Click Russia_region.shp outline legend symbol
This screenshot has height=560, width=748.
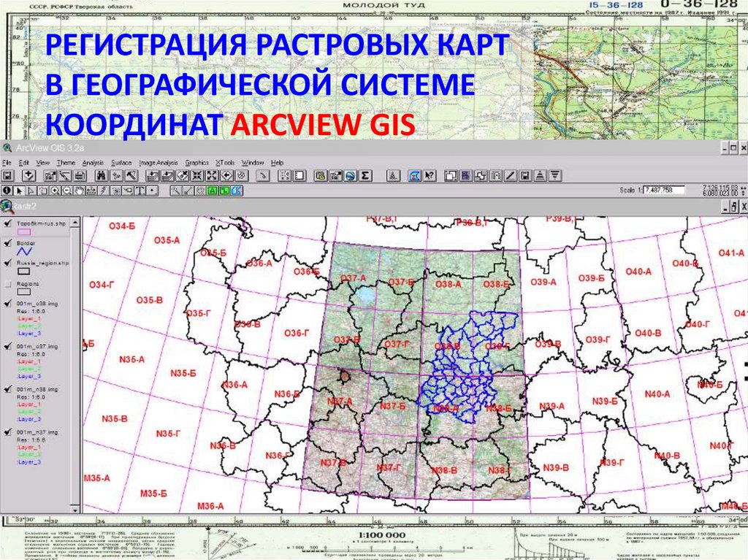coord(24,272)
